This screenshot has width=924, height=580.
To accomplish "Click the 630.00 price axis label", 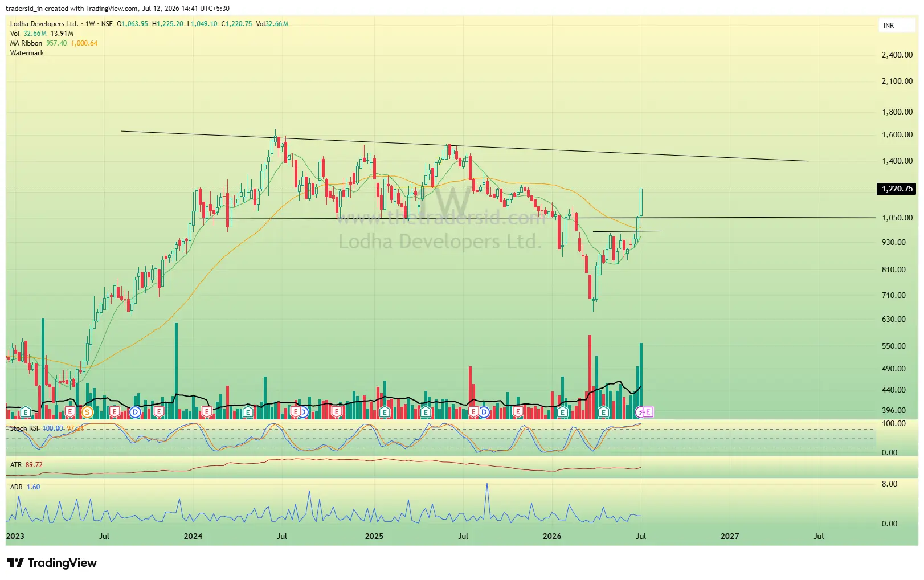I will click(x=894, y=319).
